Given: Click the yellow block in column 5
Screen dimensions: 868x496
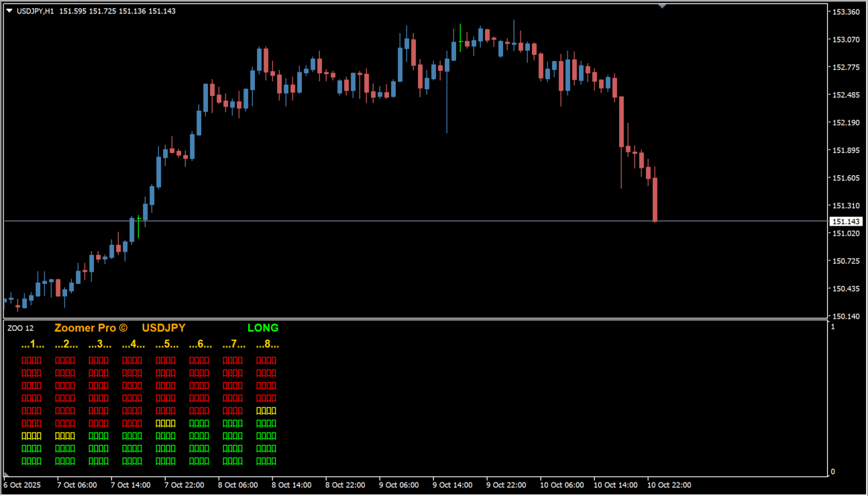Looking at the screenshot, I should coord(166,424).
